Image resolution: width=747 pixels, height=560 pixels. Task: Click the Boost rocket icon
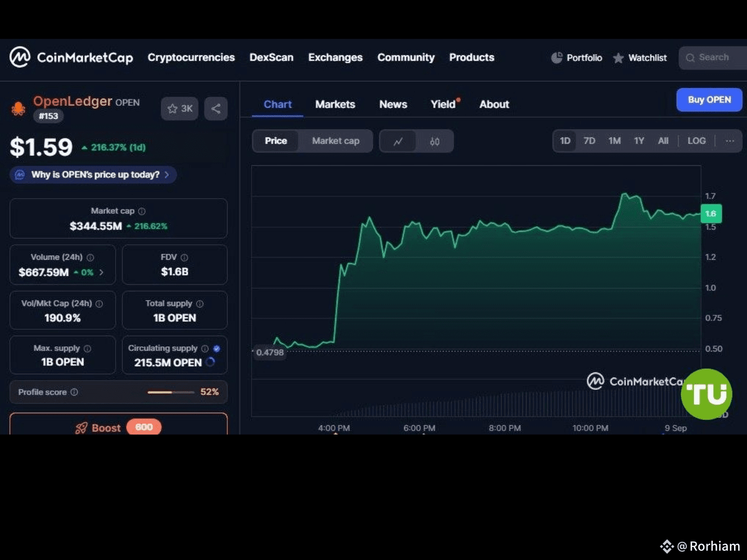81,428
